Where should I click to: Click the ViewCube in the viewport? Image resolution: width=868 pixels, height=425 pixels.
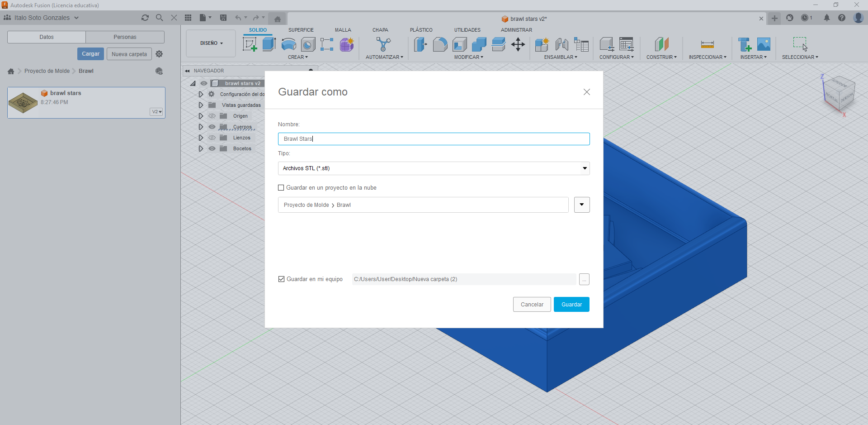point(839,94)
